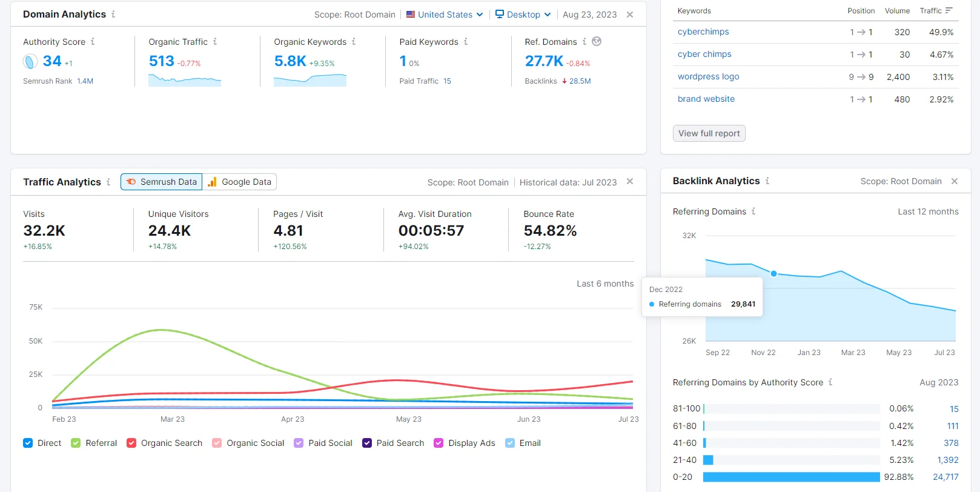Click Bounce Rate value 54.82%
This screenshot has height=492, width=980.
click(550, 231)
